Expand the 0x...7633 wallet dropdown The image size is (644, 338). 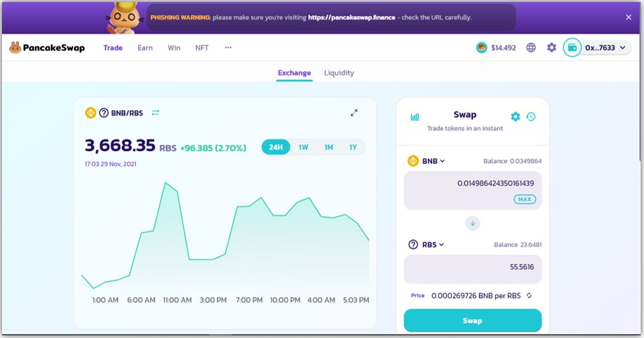click(x=623, y=48)
